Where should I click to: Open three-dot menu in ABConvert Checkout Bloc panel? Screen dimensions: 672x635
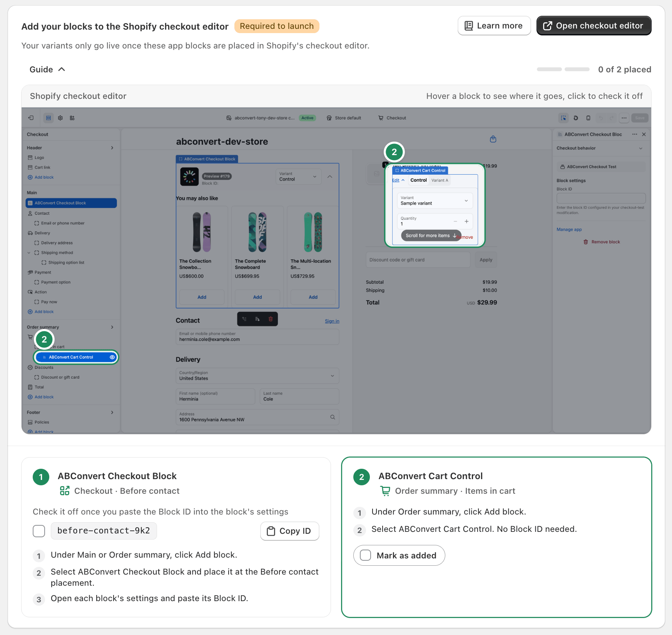click(635, 134)
